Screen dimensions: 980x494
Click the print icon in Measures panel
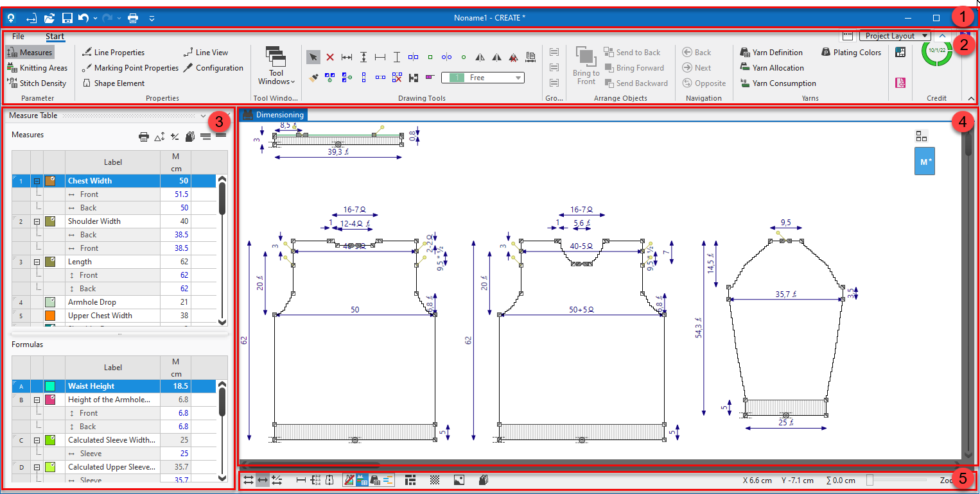(144, 136)
